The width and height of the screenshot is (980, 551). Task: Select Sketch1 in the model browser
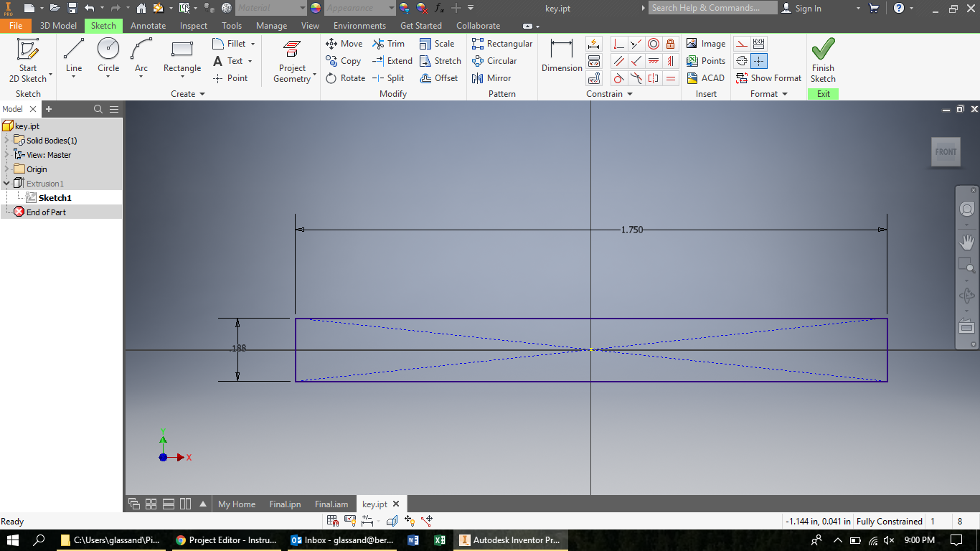(x=55, y=198)
